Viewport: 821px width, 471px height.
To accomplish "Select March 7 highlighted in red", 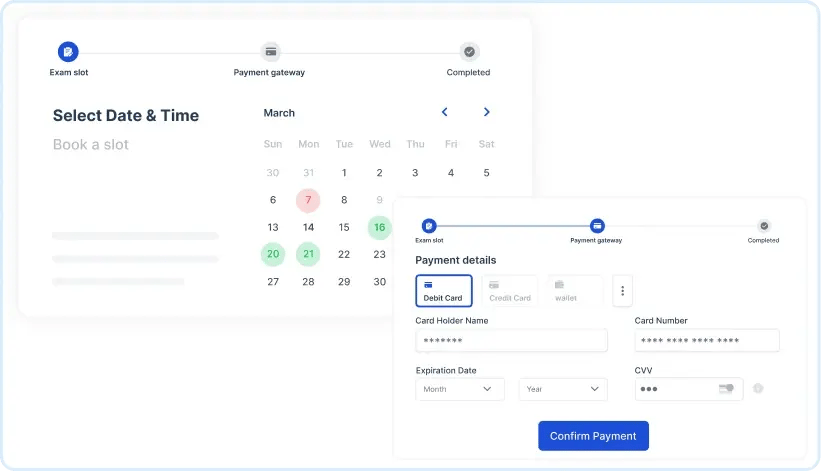I will (308, 200).
